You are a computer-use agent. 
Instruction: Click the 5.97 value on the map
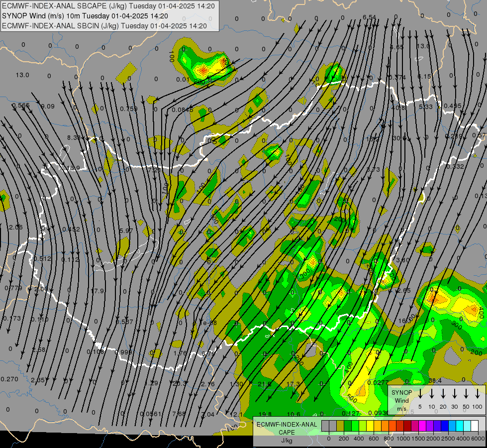pos(126,230)
